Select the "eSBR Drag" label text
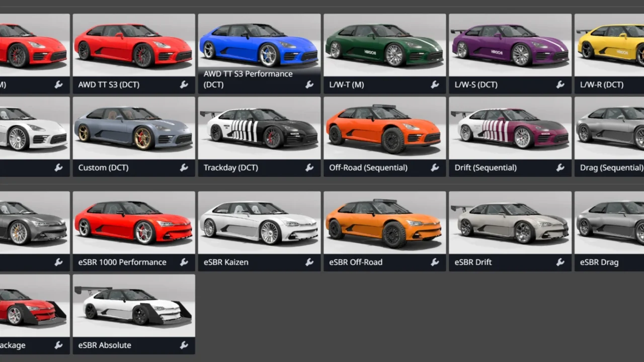Screen dimensions: 644x362 [599, 262]
